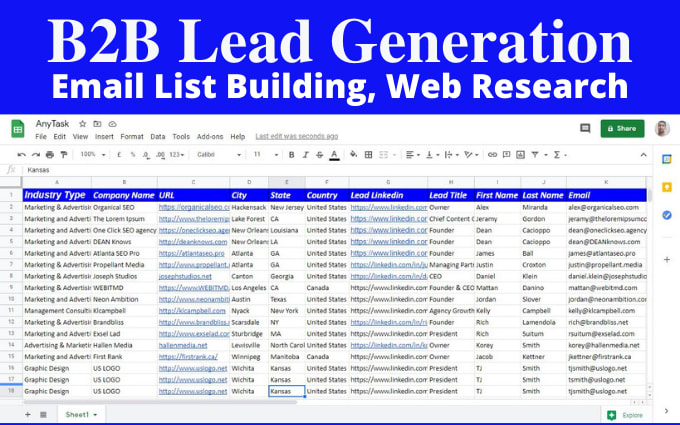Open the organicalseo.com URL link
680x425 pixels.
coord(194,207)
